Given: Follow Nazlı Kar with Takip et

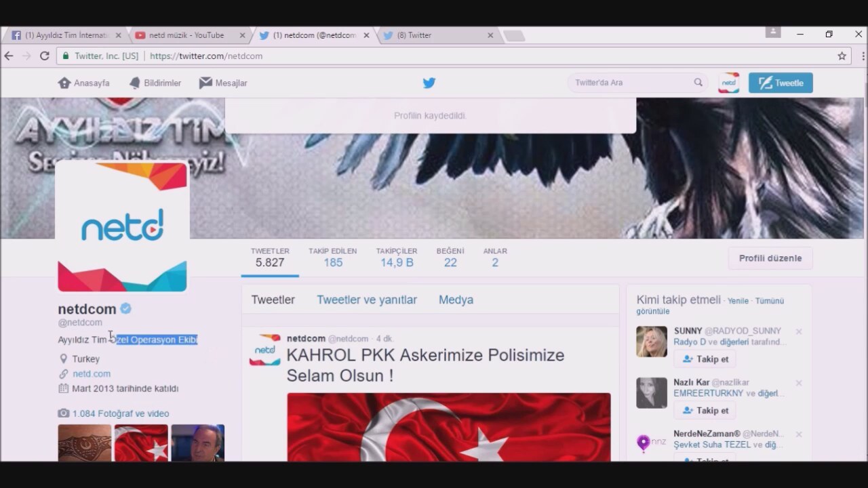Looking at the screenshot, I should [x=705, y=411].
